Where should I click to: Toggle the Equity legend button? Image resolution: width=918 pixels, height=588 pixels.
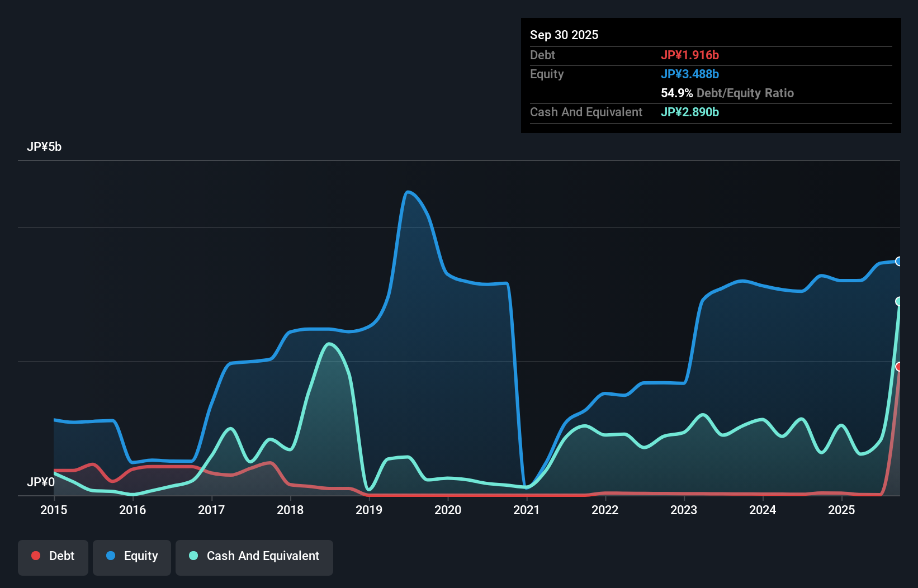click(x=132, y=557)
